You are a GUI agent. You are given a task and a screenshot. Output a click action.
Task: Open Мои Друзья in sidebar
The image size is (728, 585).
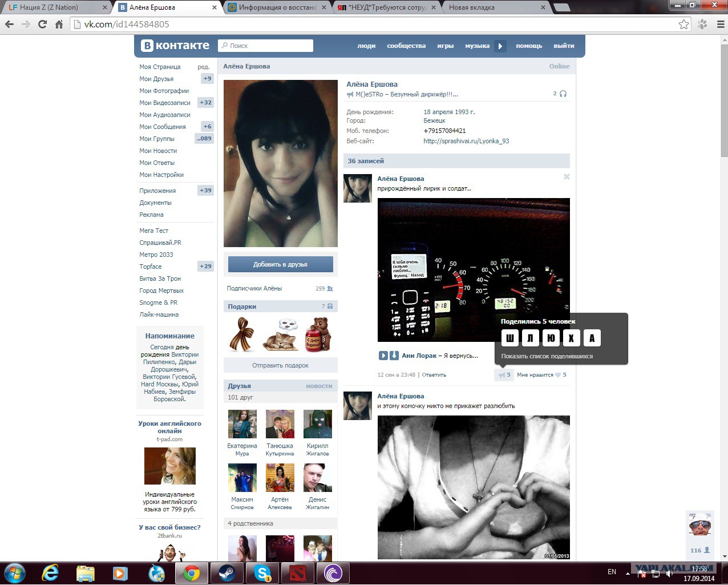click(x=156, y=79)
